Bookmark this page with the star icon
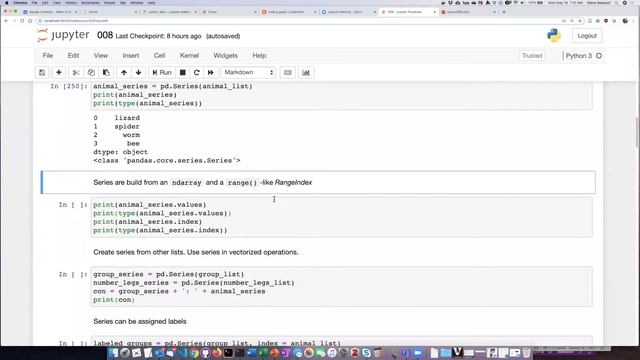The height and width of the screenshot is (360, 640). pyautogui.click(x=580, y=21)
